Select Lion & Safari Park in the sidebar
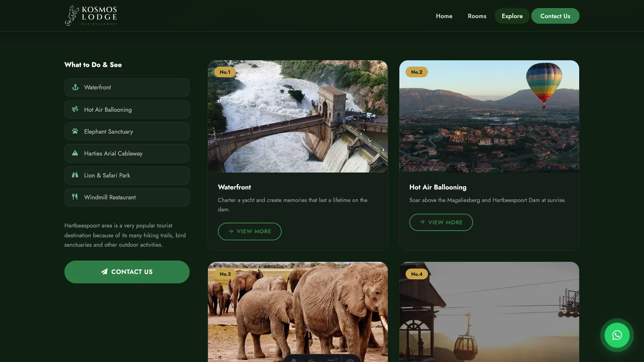 coord(127,175)
